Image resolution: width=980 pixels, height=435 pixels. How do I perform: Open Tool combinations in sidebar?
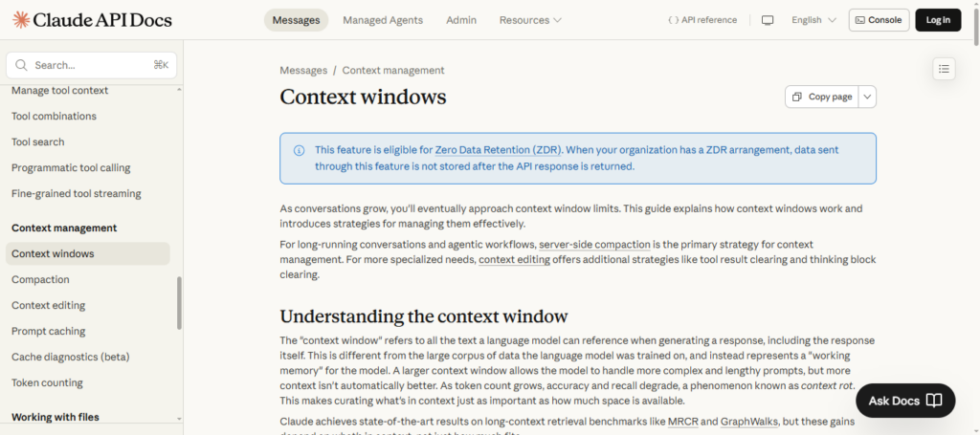pos(54,116)
